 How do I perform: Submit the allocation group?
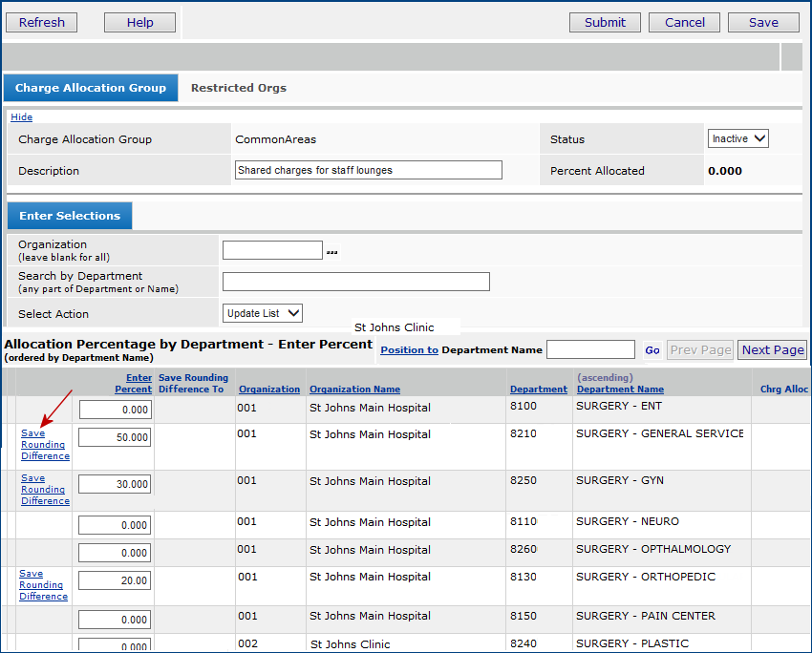tap(605, 23)
